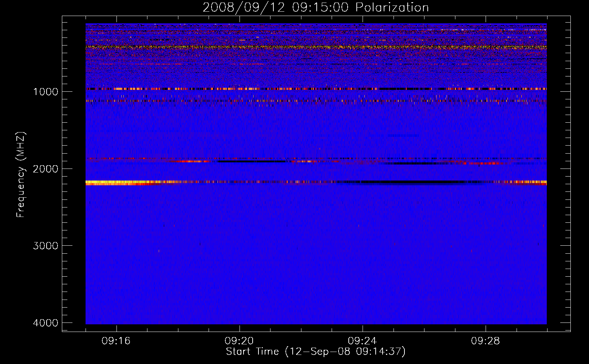Click the 1000 frequency tick label
The height and width of the screenshot is (364, 589).
pos(46,92)
